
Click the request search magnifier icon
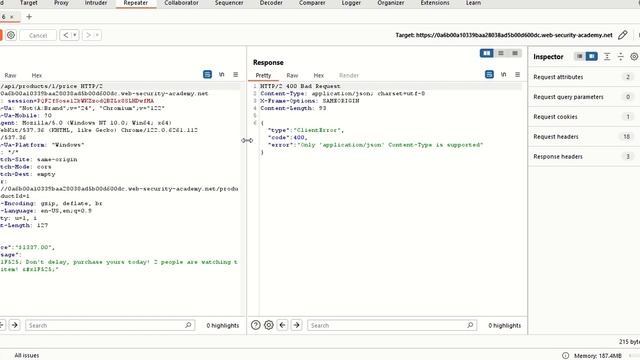(188, 325)
